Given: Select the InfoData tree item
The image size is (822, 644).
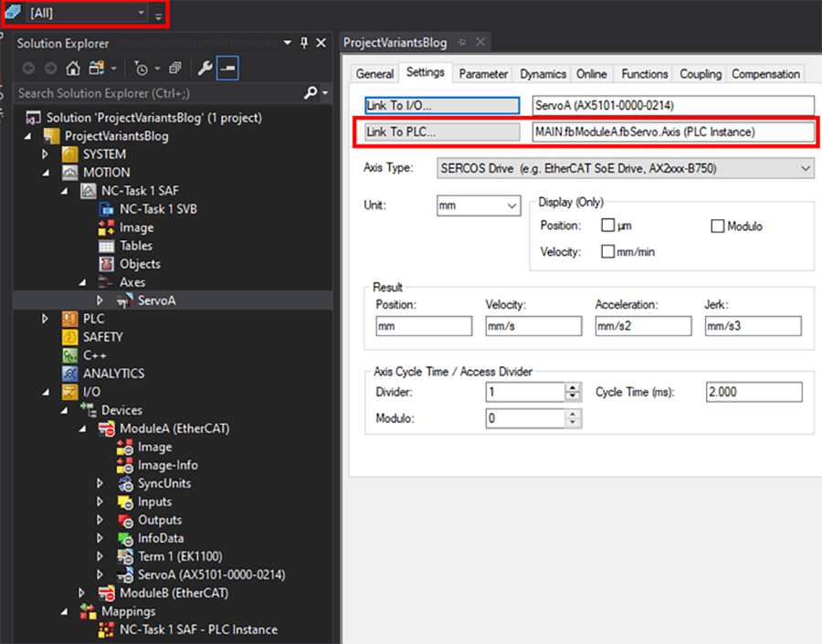Looking at the screenshot, I should pos(161,539).
